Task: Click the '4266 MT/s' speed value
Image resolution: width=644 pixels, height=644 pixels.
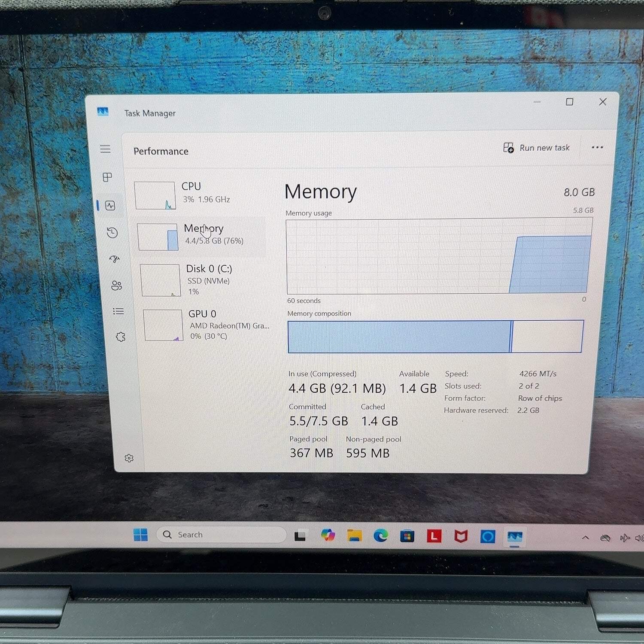Action: (x=538, y=374)
